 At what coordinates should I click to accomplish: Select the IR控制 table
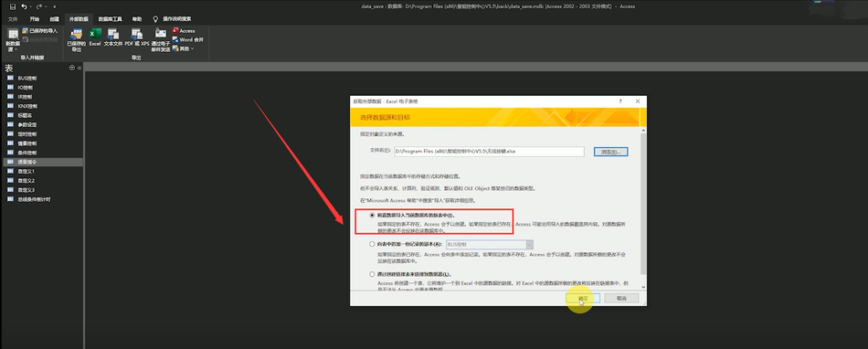[42, 97]
